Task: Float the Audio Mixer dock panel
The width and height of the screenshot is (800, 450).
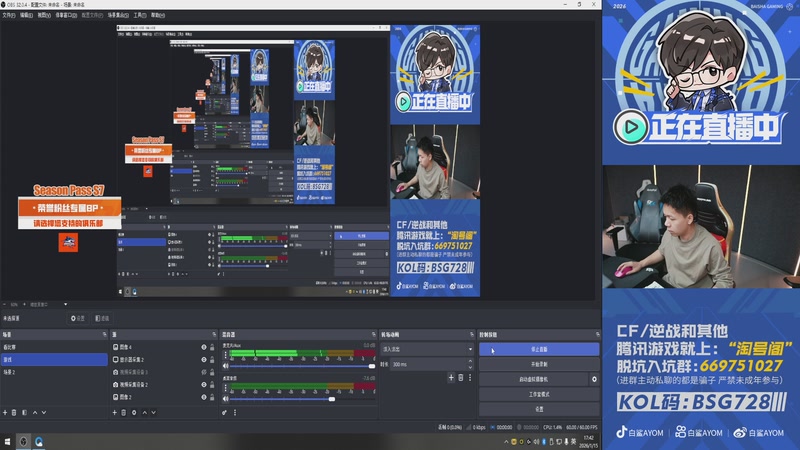Action: 374,335
